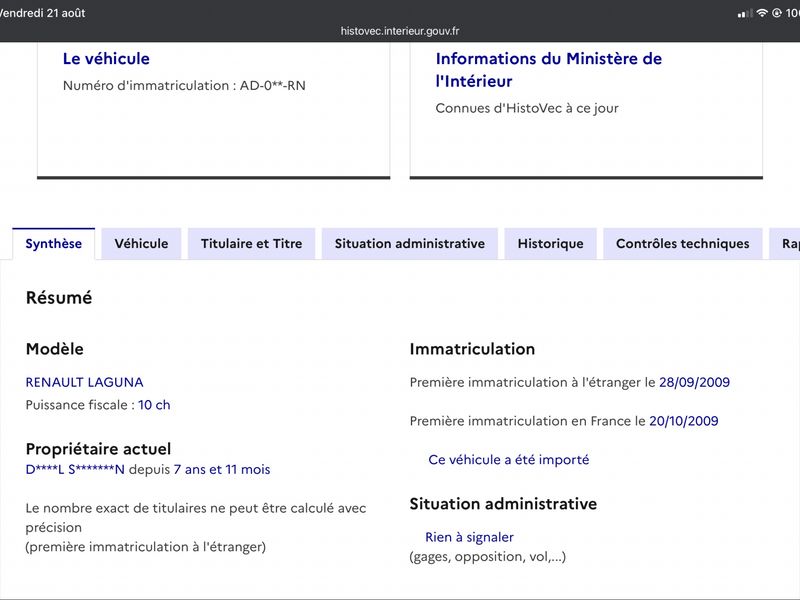The image size is (800, 600).
Task: Tap the cellular signal bars icon
Action: (745, 14)
